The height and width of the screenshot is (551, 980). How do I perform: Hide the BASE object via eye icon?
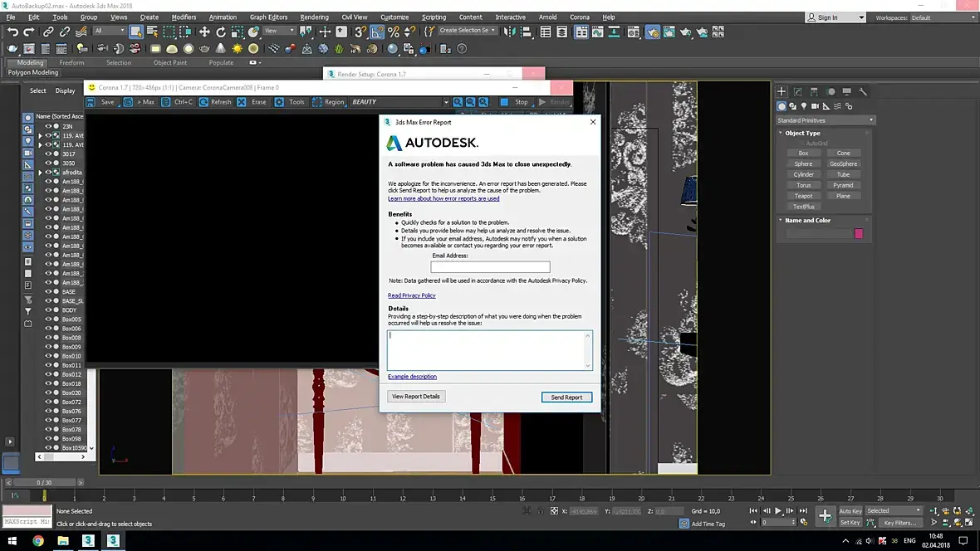click(x=48, y=292)
